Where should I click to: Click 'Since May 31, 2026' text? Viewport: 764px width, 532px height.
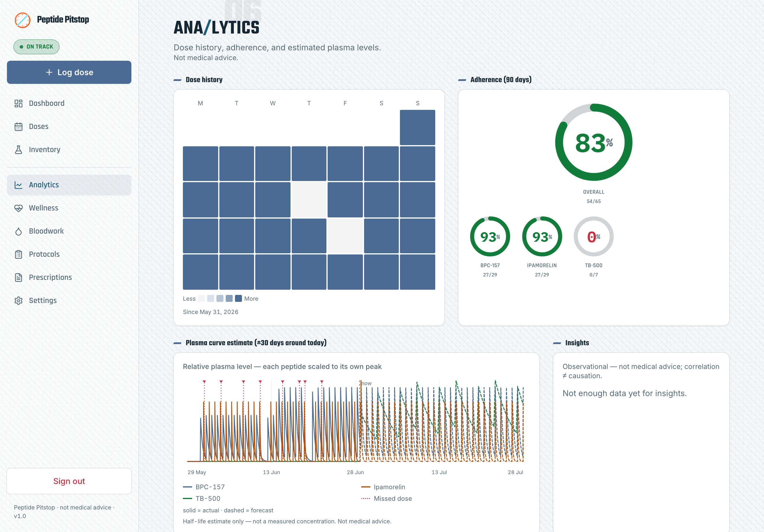(211, 312)
